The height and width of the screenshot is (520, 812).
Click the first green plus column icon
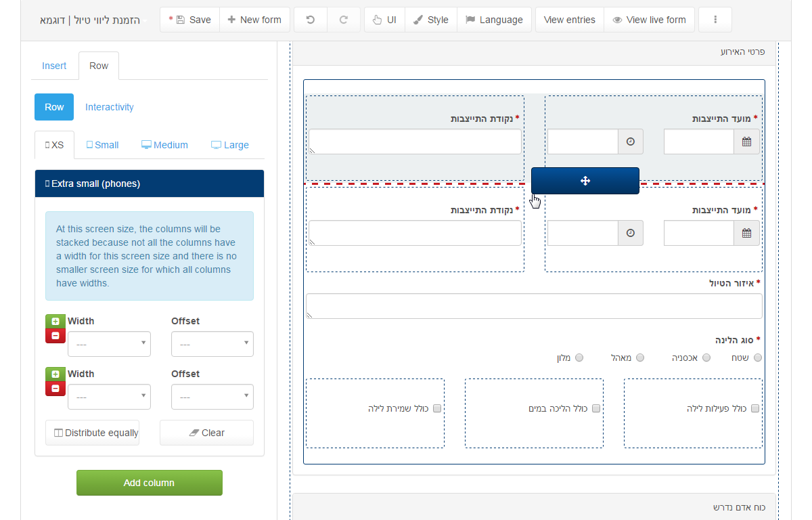pos(55,322)
